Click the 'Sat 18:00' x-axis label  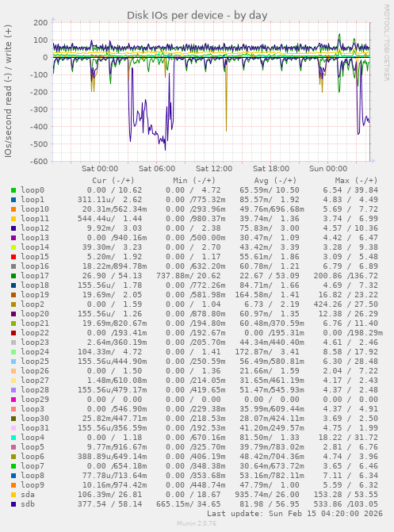point(271,169)
